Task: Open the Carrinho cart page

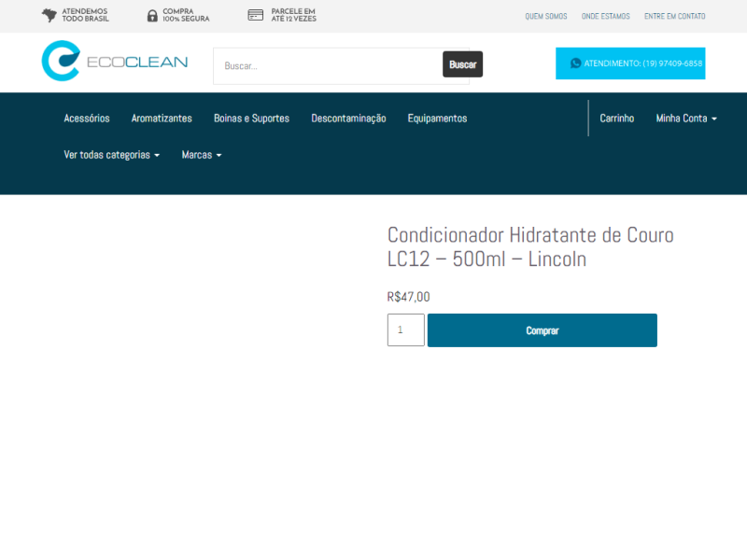Action: [x=617, y=119]
